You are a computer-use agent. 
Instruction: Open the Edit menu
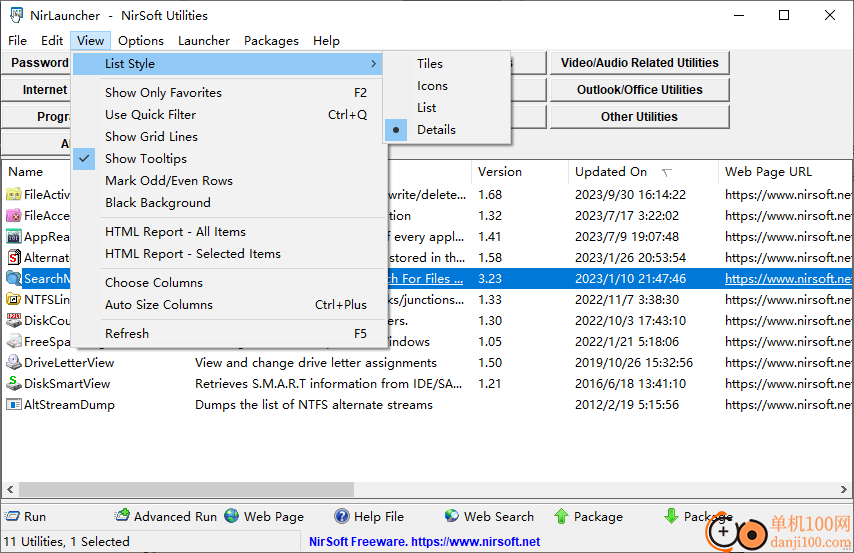(52, 41)
